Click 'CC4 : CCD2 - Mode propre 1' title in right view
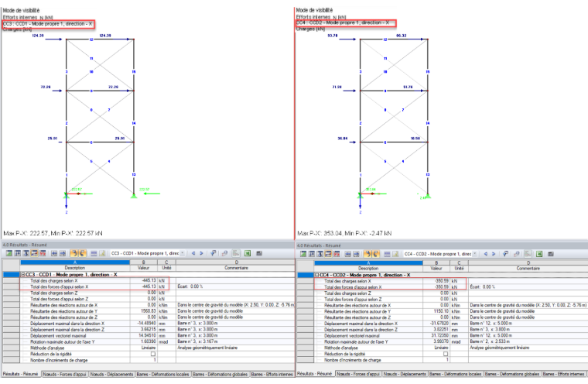The height and width of the screenshot is (384, 588). 343,23
